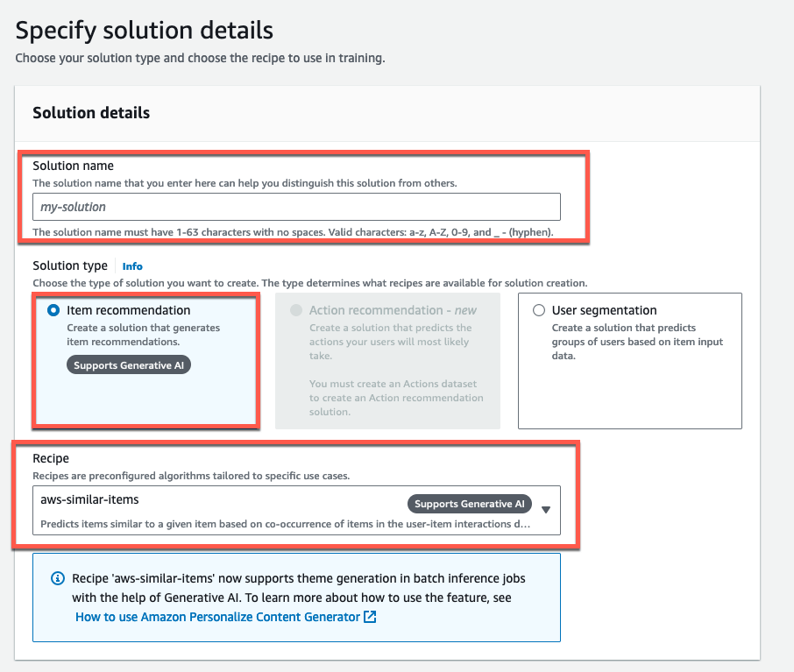Image resolution: width=794 pixels, height=672 pixels.
Task: Click the Specify solution details heading
Action: pos(145,31)
